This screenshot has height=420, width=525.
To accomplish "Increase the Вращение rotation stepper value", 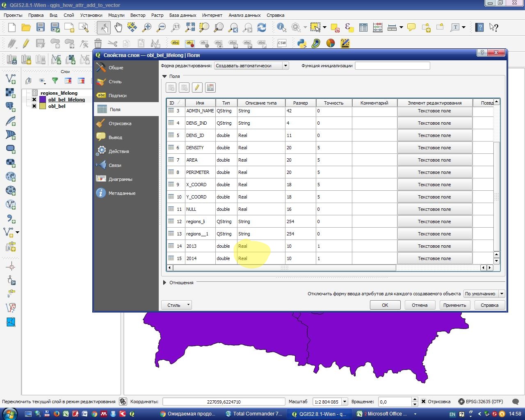I will tap(415, 399).
